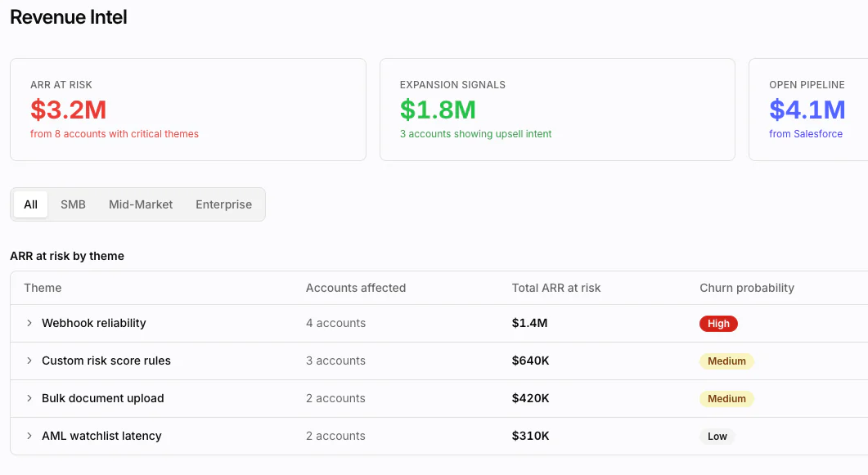The width and height of the screenshot is (868, 475).
Task: Click the $3.2M ARR at risk figure
Action: 68,110
